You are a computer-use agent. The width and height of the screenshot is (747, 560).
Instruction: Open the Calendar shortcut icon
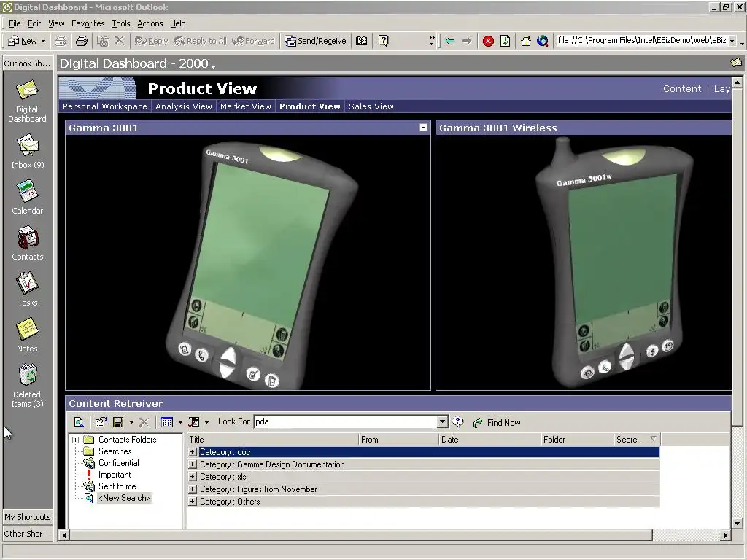27,192
